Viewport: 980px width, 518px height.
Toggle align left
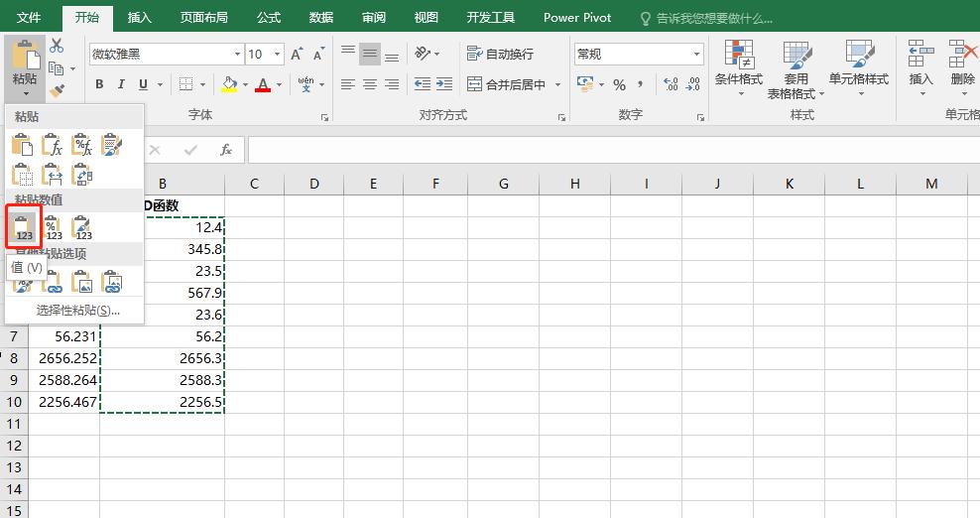[x=348, y=83]
